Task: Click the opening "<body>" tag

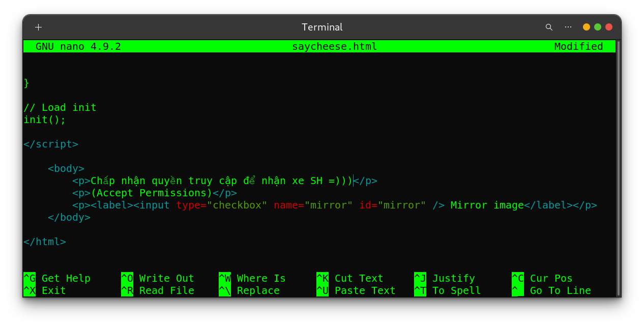Action: 66,168
